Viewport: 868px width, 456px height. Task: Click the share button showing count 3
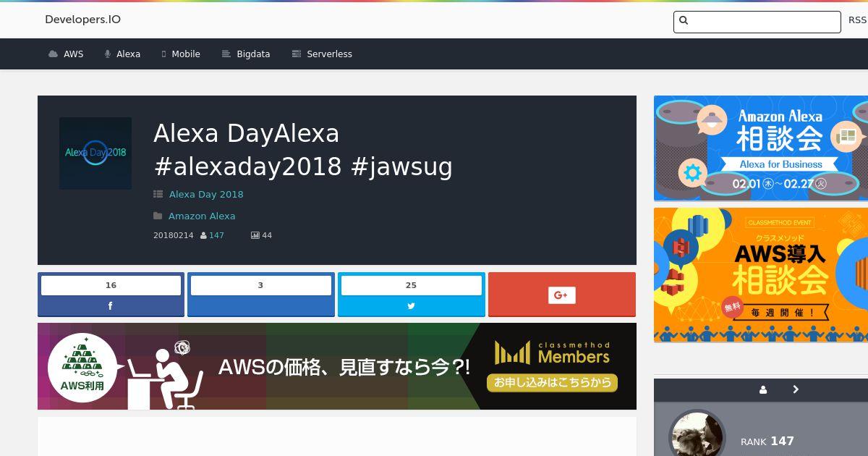[x=261, y=295]
